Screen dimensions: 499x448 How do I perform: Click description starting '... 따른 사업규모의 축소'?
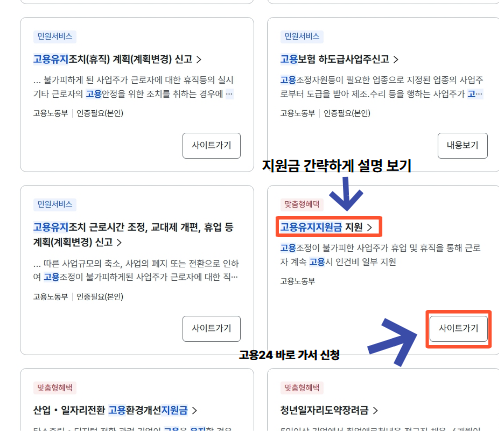tap(136, 270)
